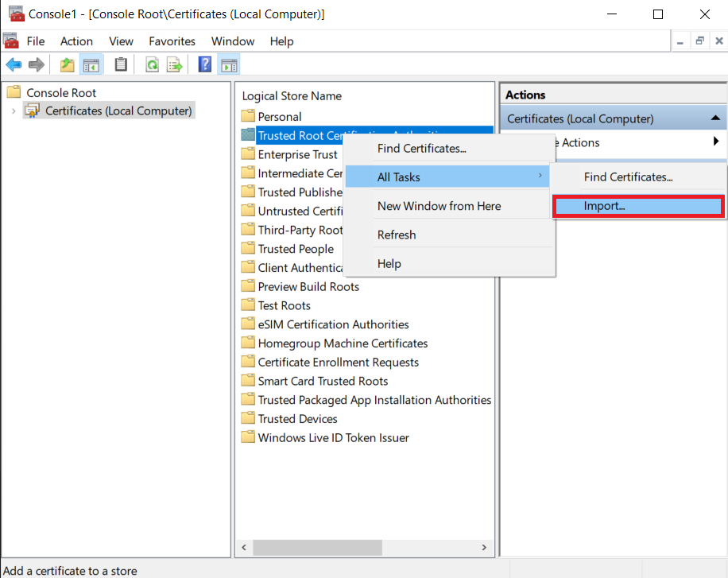This screenshot has width=728, height=578.
Task: Click the Back arrow toolbar icon
Action: [14, 64]
